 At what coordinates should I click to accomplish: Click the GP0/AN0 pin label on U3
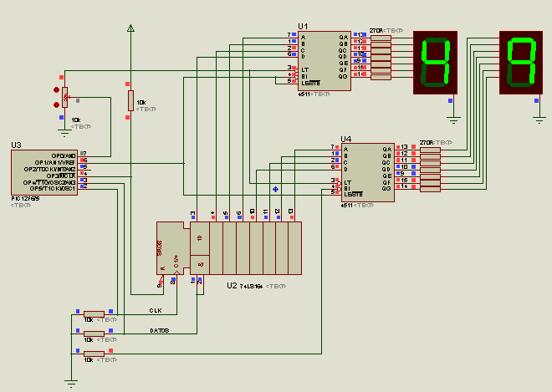point(64,156)
